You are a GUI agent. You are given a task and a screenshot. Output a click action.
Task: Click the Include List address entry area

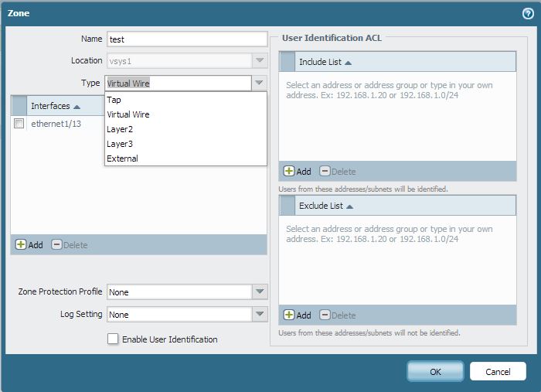[397, 116]
